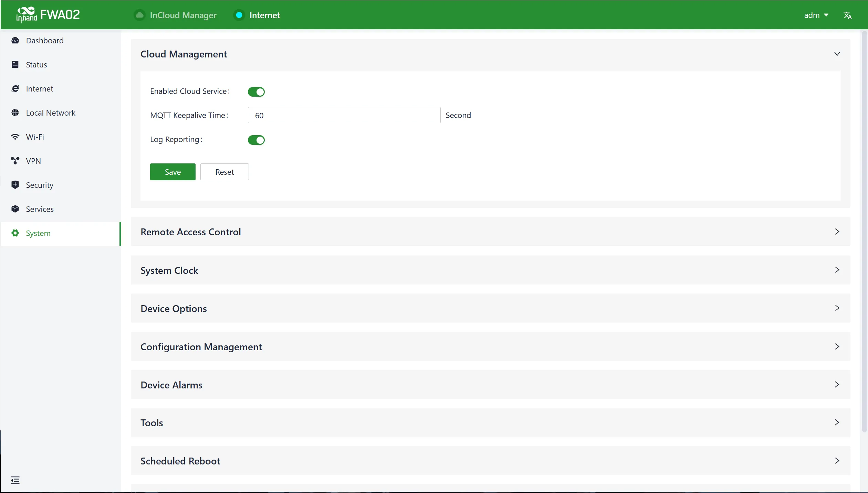Open the VPN menu item
868x493 pixels.
coord(61,161)
